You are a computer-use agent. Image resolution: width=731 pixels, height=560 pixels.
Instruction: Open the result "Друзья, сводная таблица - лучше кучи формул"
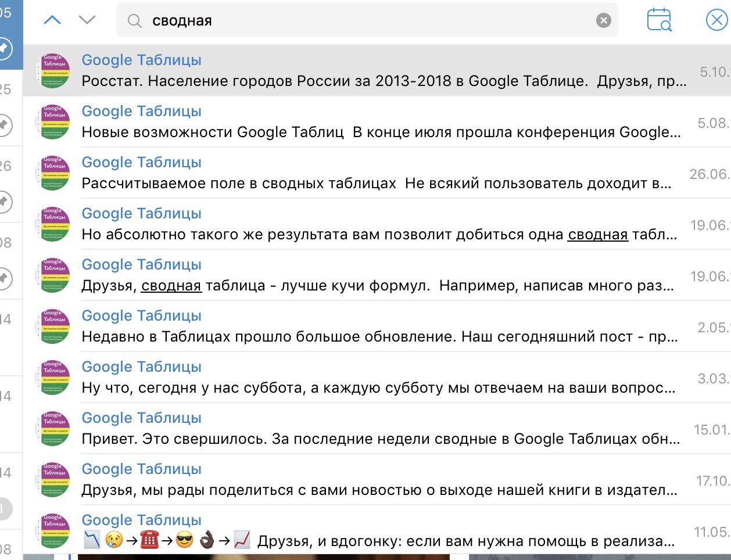[377, 275]
